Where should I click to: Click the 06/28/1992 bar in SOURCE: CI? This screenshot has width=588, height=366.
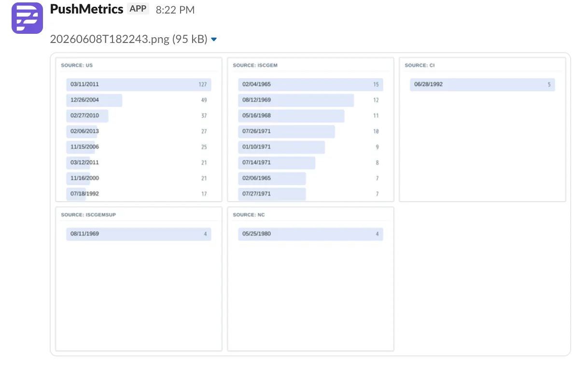[x=482, y=84]
